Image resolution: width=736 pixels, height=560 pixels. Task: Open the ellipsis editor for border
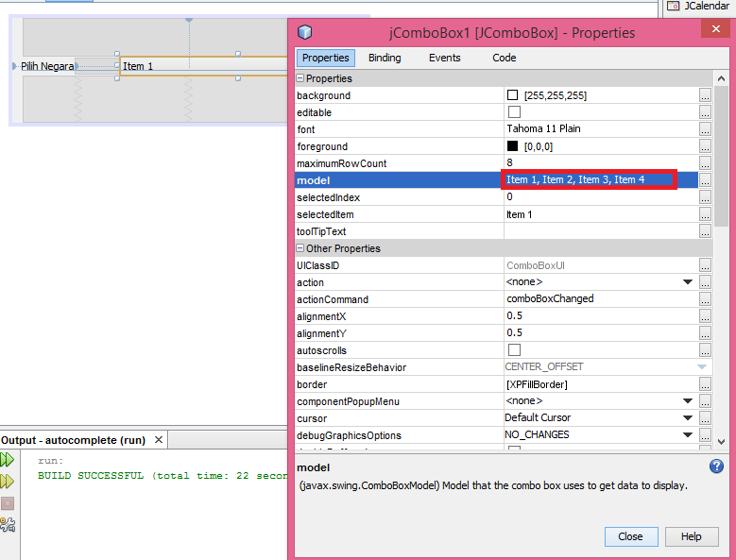click(705, 384)
